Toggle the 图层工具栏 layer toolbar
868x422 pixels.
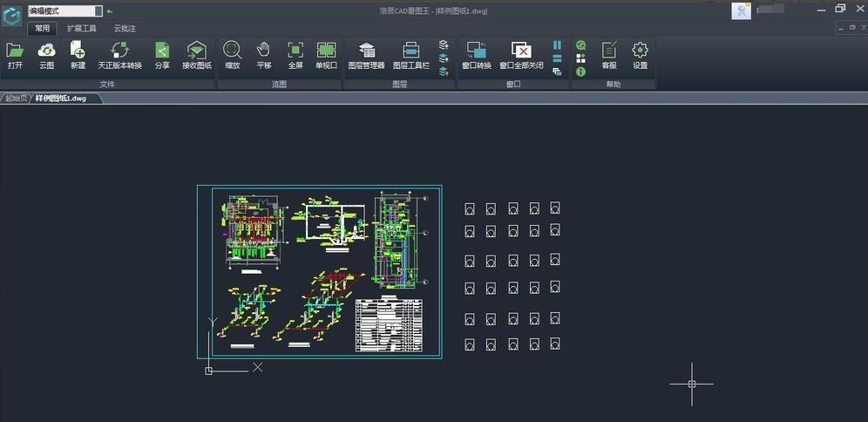point(411,54)
